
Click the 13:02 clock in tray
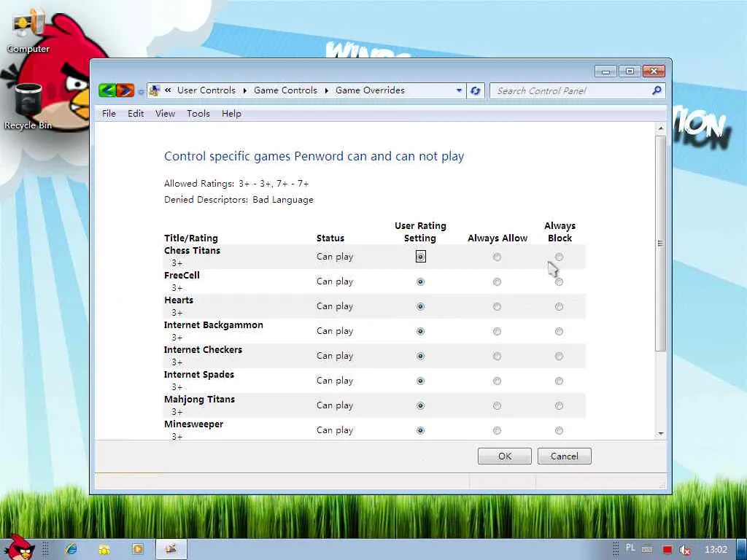point(716,550)
